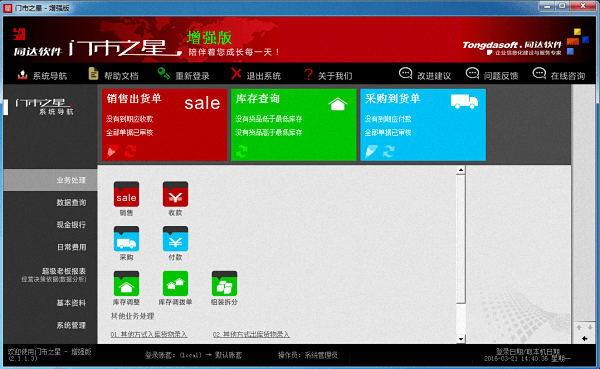Click the left arrow in right side panel
The image size is (600, 369).
point(584,338)
